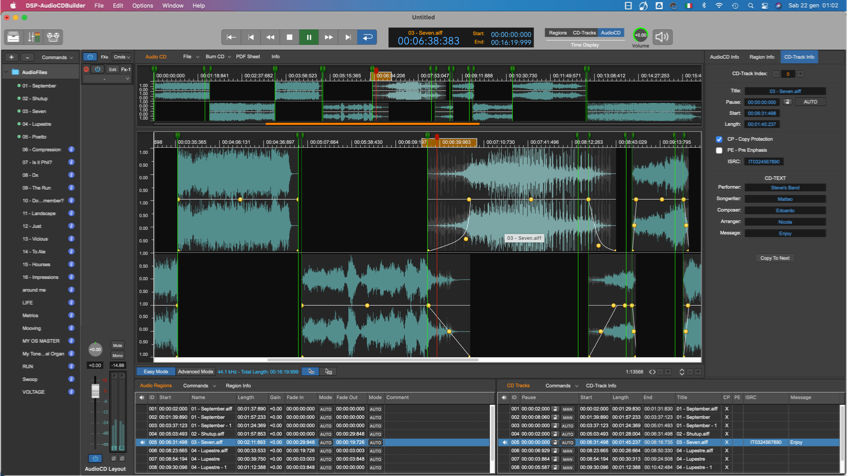The height and width of the screenshot is (476, 847).
Task: Click the rewind transport button
Action: pyautogui.click(x=270, y=37)
